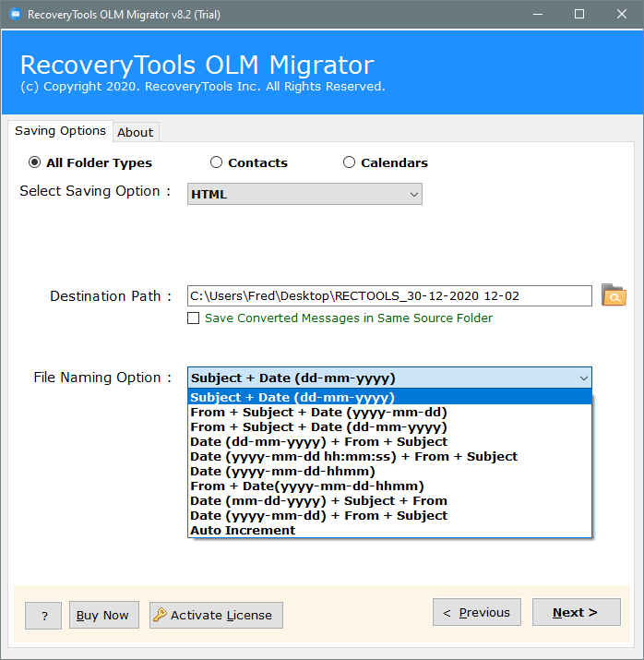Collapse the File Naming Option dropdown arrow
644x660 pixels.
(583, 378)
